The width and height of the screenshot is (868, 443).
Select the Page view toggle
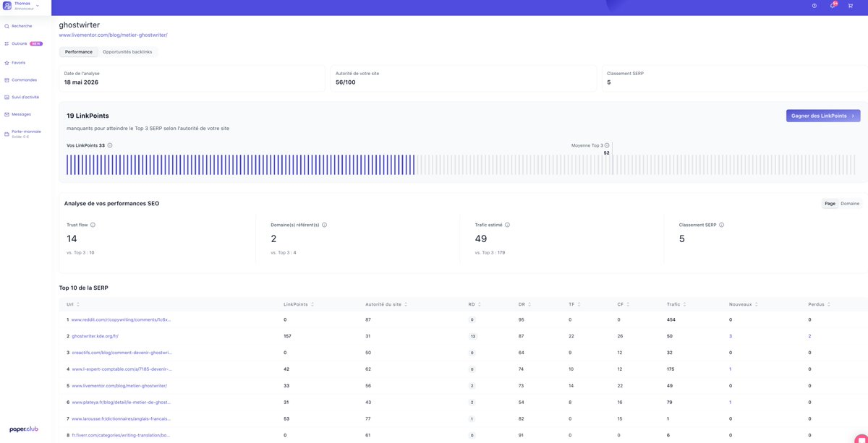830,204
